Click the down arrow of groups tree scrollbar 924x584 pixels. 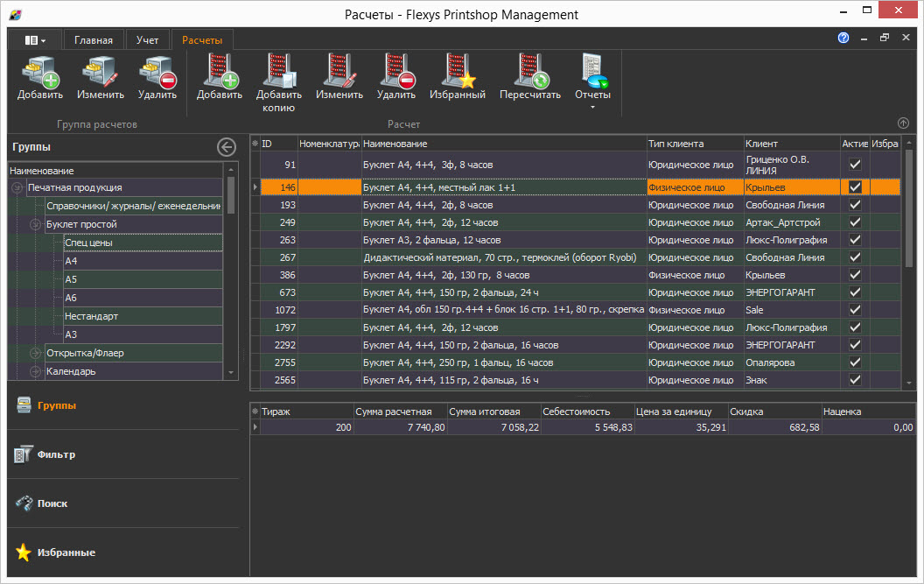coord(231,373)
